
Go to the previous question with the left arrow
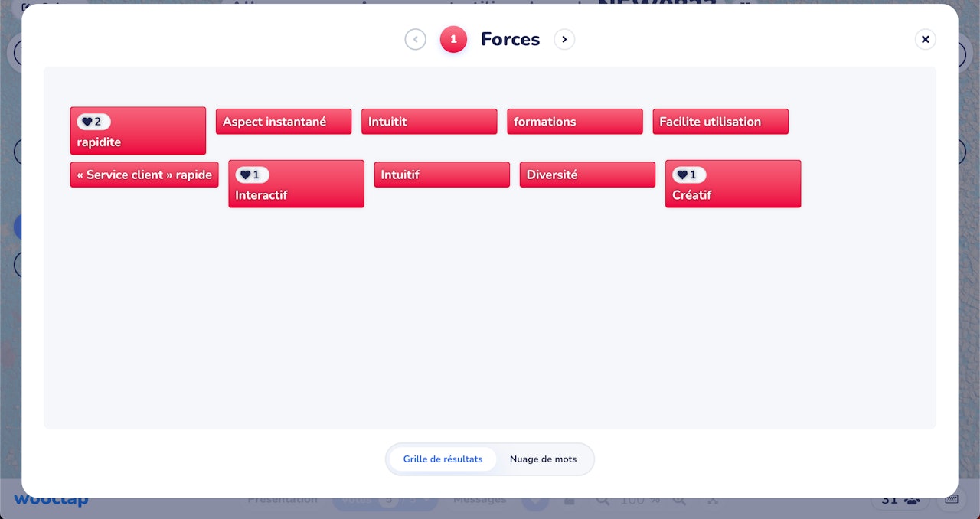tap(415, 39)
